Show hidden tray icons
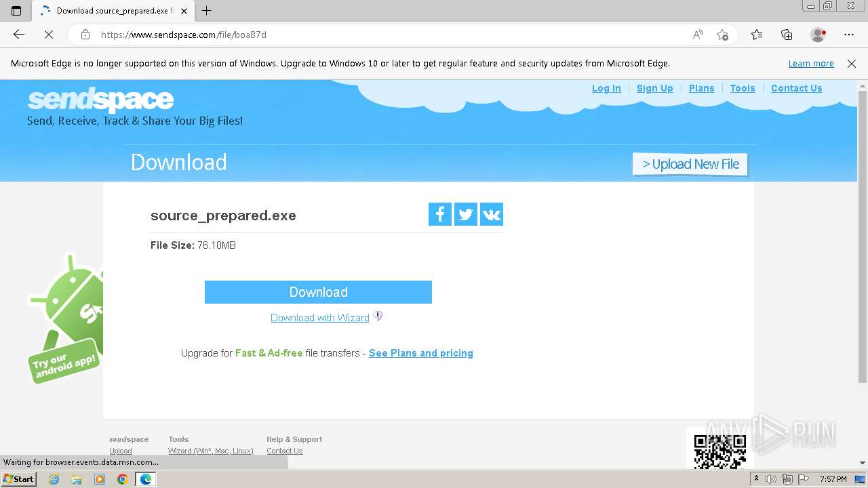The height and width of the screenshot is (488, 868). point(757,479)
